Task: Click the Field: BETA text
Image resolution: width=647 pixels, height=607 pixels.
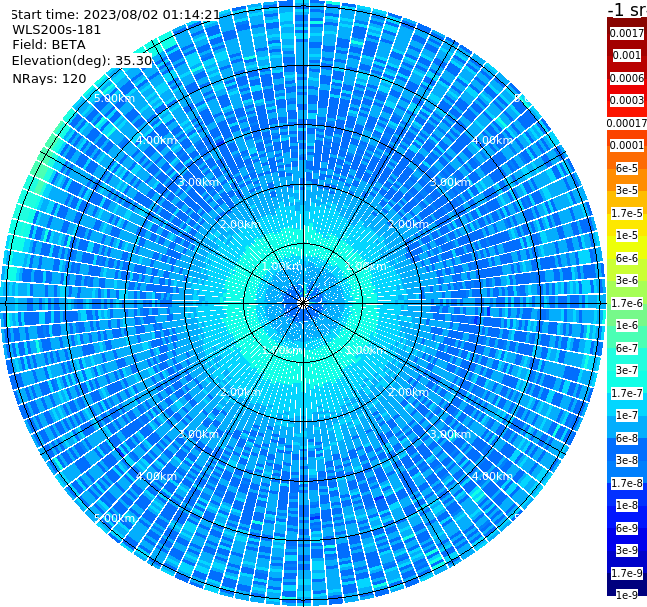Action: pos(49,45)
